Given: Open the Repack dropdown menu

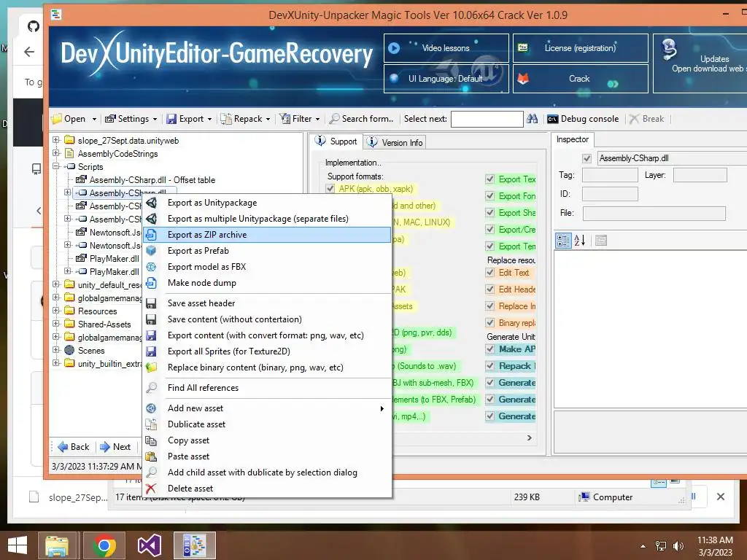Looking at the screenshot, I should click(x=246, y=119).
